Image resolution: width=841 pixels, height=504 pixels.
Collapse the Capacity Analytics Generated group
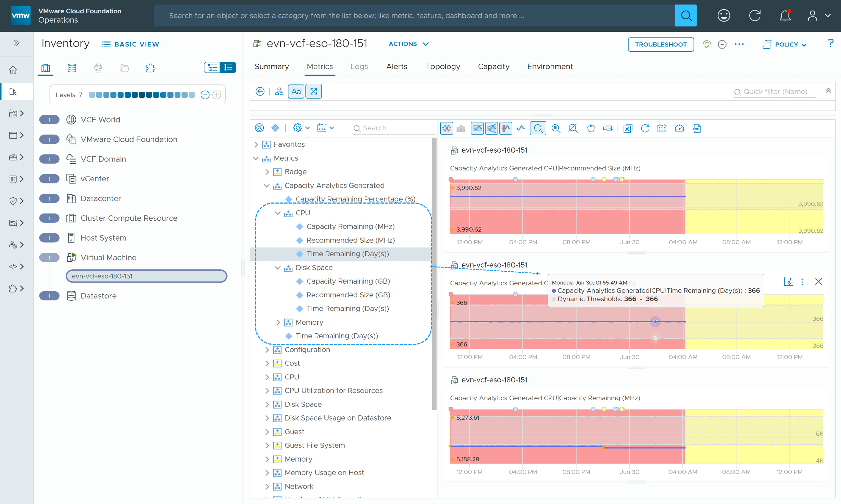[267, 185]
